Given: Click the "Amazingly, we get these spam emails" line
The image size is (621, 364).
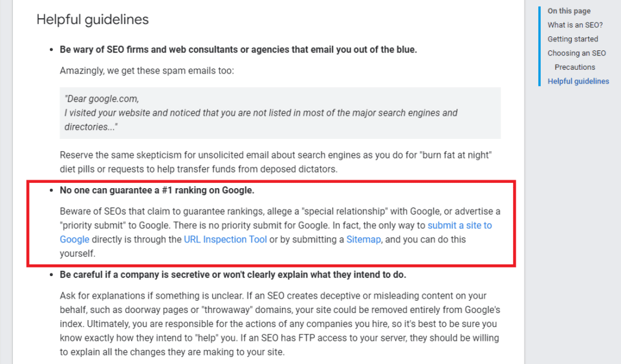Looking at the screenshot, I should 147,70.
